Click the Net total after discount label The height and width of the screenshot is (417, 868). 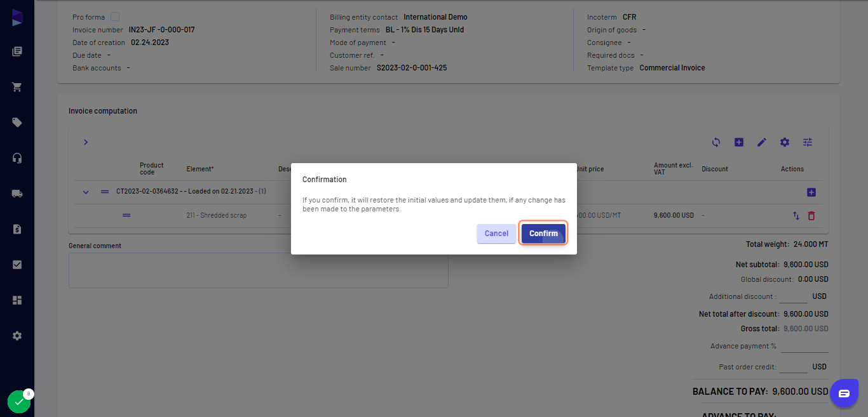pos(739,314)
